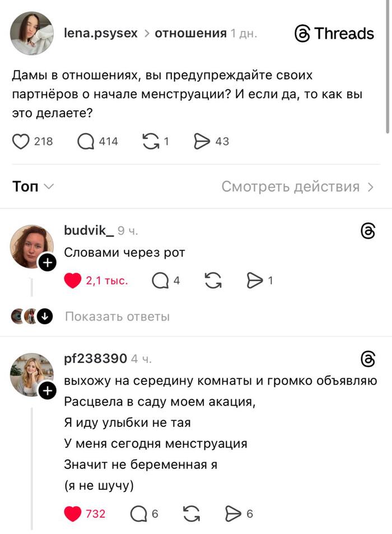The height and width of the screenshot is (534, 392).
Task: Like the post by lena.psysex
Action: [21, 141]
